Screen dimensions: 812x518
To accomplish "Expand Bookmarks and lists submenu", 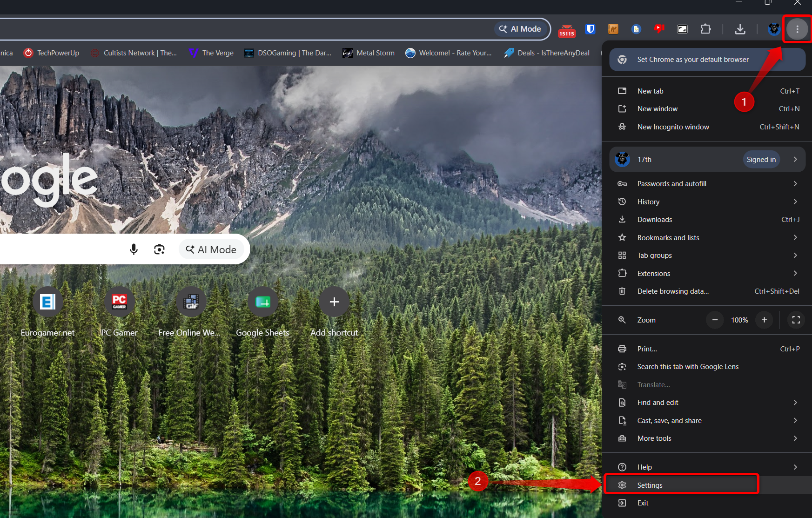I will [x=707, y=237].
